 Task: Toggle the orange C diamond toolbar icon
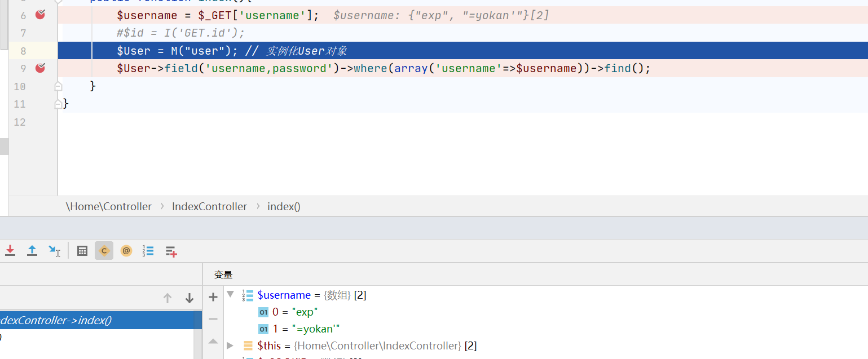tap(104, 251)
